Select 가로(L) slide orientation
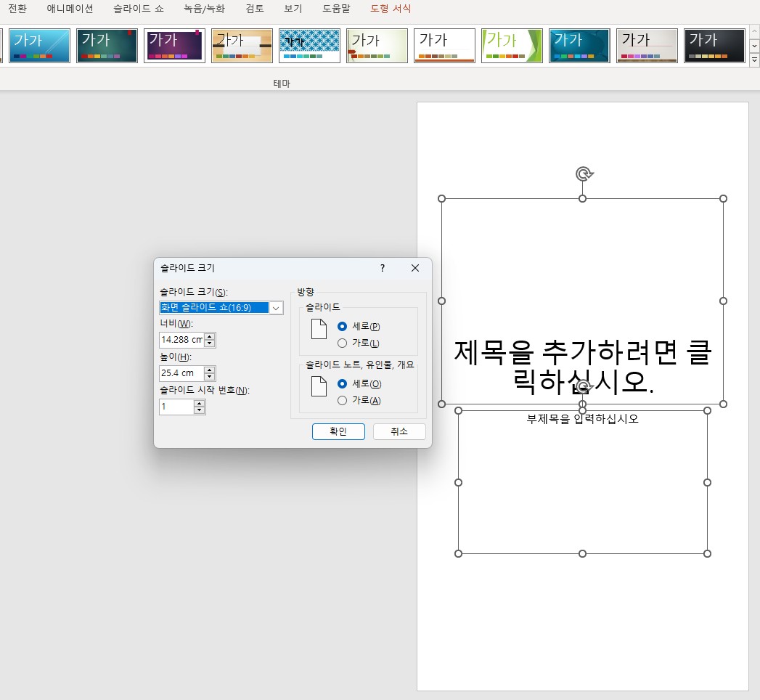This screenshot has width=760, height=700. coord(343,343)
